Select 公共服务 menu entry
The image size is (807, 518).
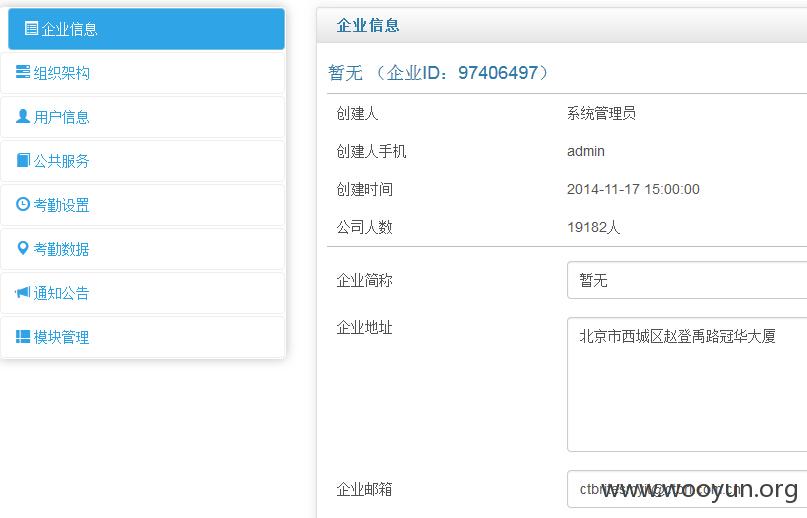coord(143,161)
